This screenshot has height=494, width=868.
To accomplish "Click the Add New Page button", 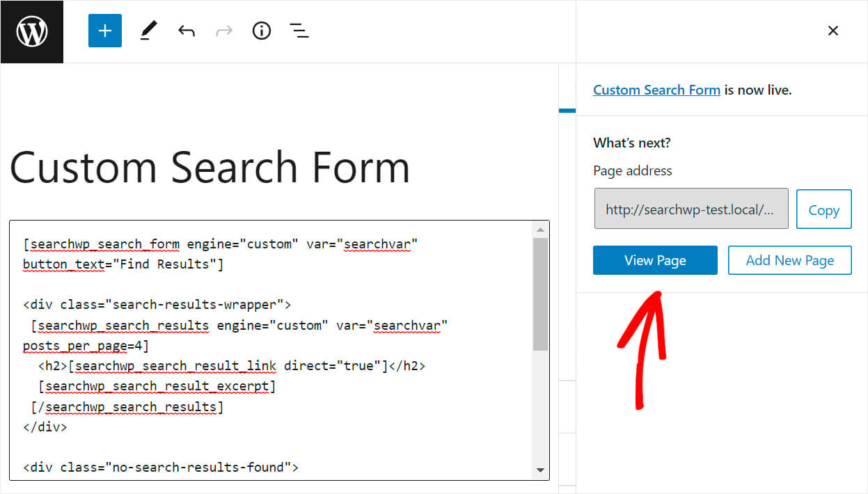I will pyautogui.click(x=790, y=260).
